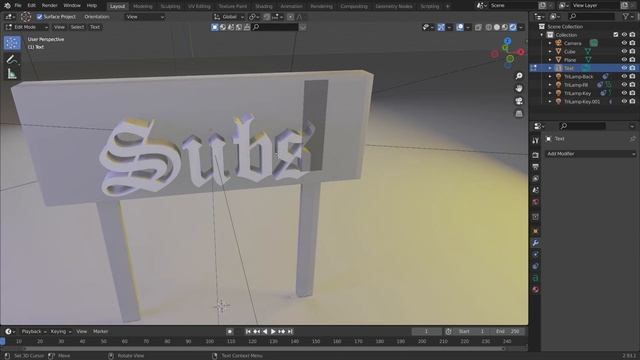Open the Render properties tab

(x=536, y=155)
